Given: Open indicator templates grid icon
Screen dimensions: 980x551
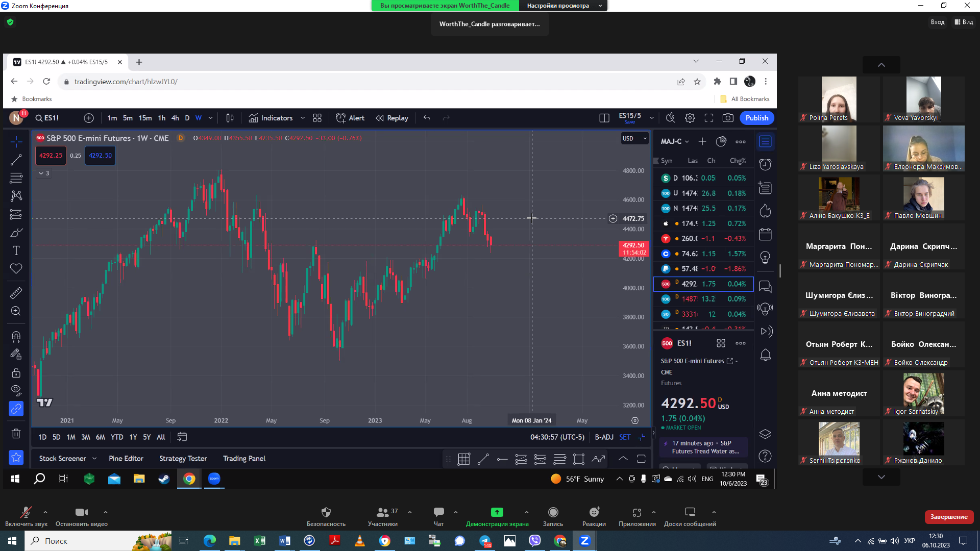Looking at the screenshot, I should 317,118.
